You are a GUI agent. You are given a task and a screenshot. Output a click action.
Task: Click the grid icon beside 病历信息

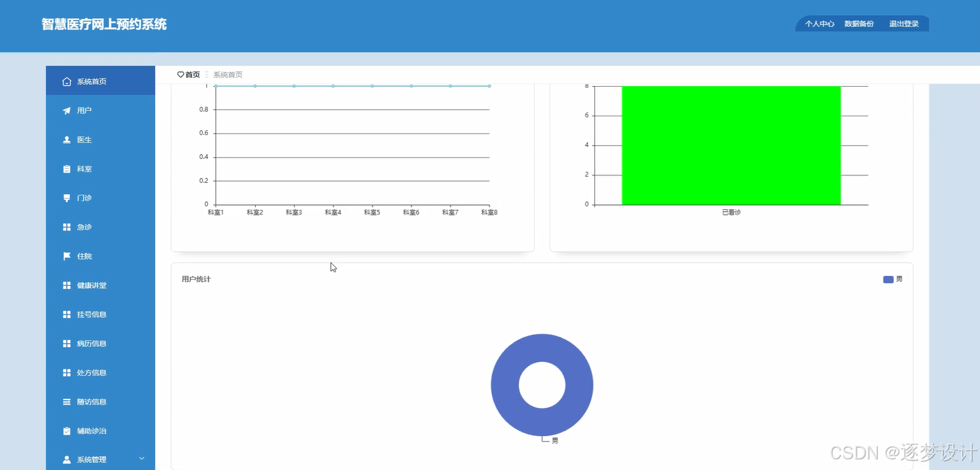pos(67,344)
